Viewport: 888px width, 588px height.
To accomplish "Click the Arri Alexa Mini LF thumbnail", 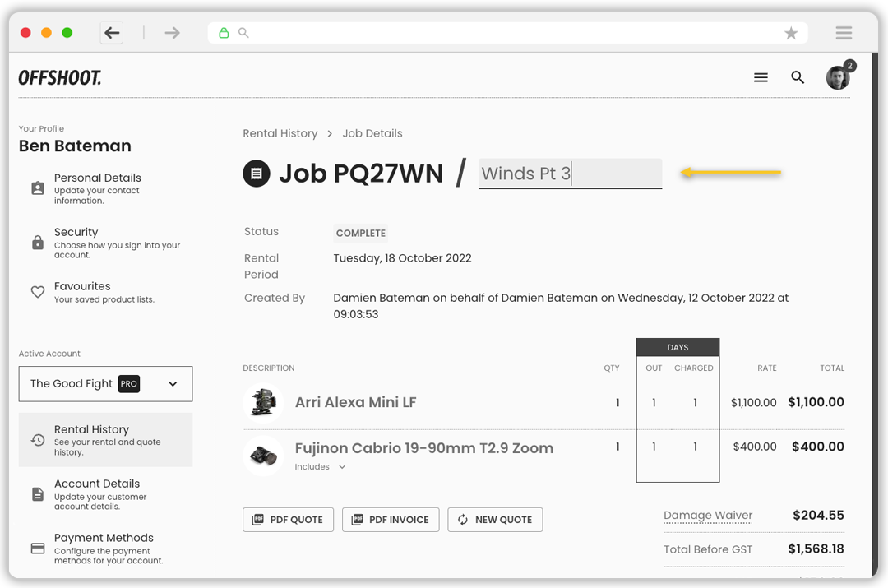I will [x=263, y=403].
